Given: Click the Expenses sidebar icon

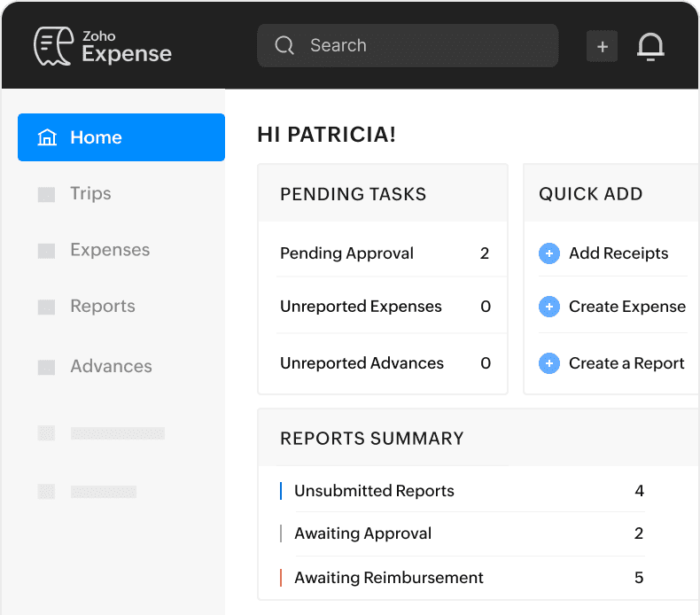Looking at the screenshot, I should pyautogui.click(x=46, y=251).
